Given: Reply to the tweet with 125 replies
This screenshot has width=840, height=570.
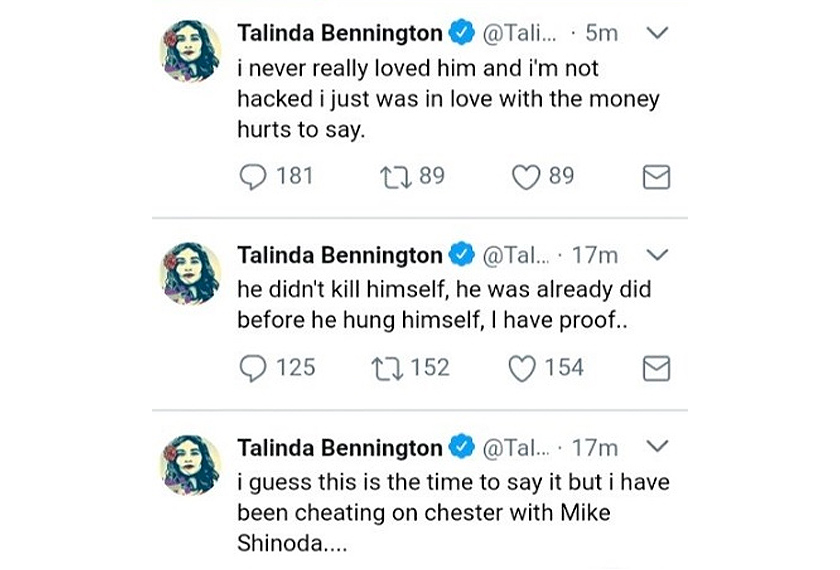Looking at the screenshot, I should 254,369.
